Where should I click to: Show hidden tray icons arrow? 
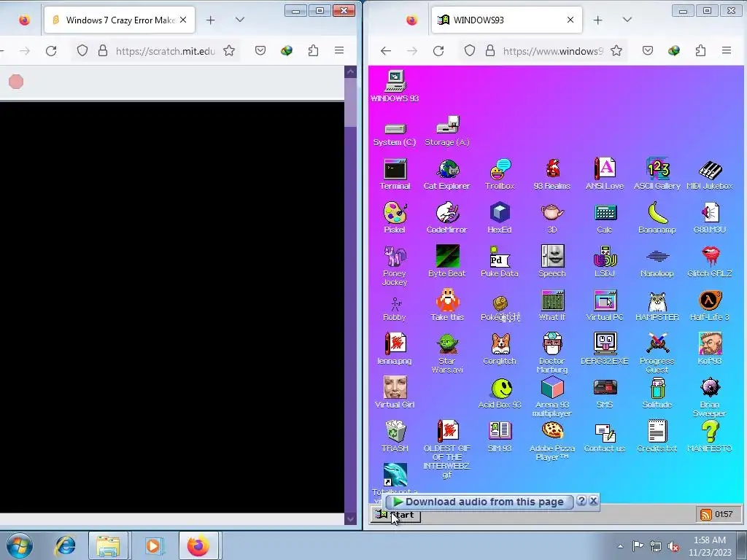[620, 546]
